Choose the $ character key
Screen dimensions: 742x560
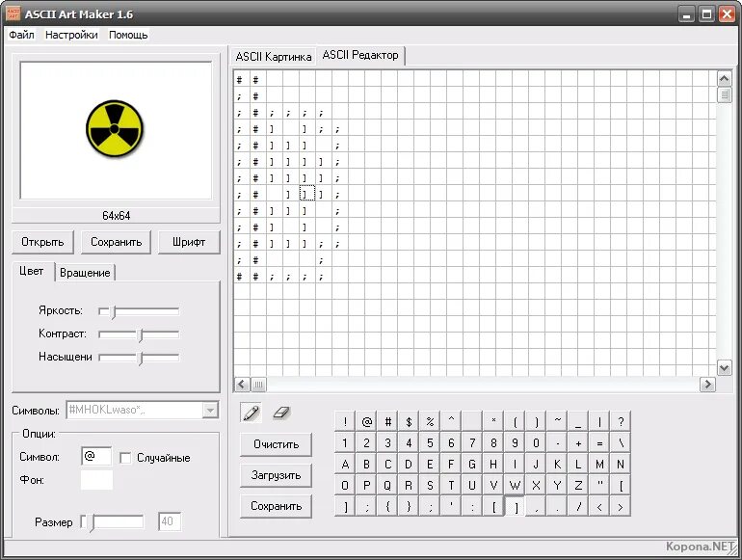[409, 421]
